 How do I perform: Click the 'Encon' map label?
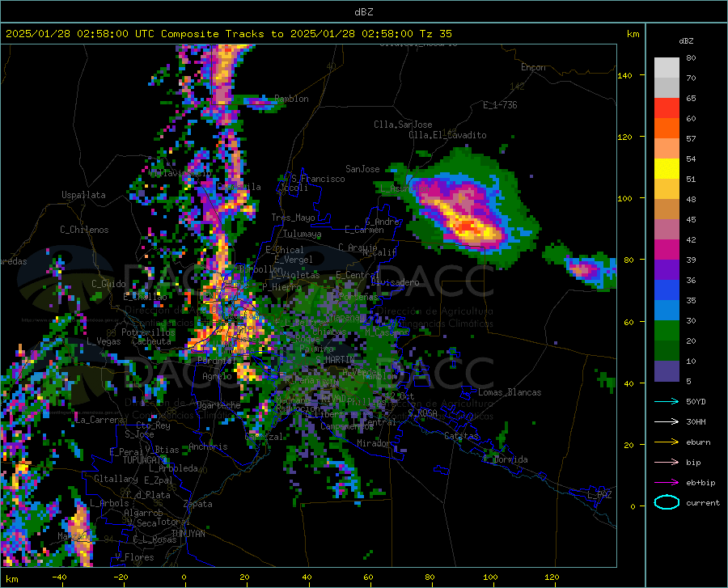[533, 67]
